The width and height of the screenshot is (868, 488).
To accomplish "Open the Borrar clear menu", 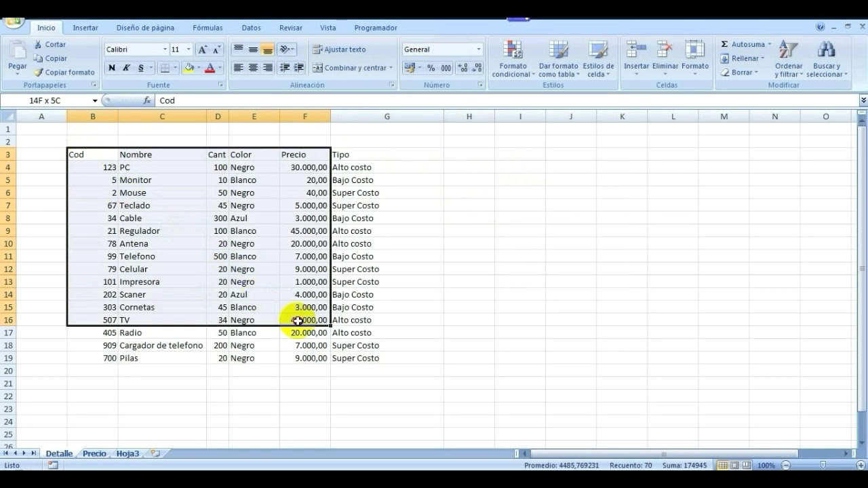I will (739, 72).
